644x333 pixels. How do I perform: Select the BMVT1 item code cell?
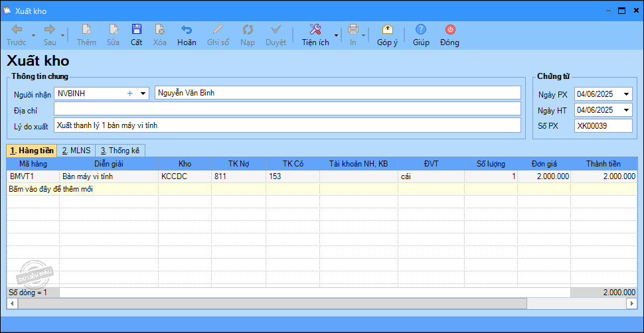(33, 176)
